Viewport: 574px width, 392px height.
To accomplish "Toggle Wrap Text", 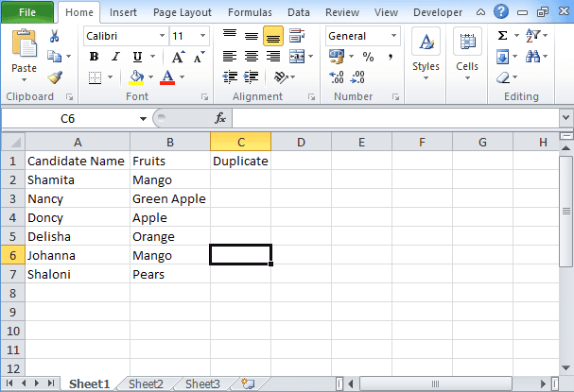I will pyautogui.click(x=297, y=36).
